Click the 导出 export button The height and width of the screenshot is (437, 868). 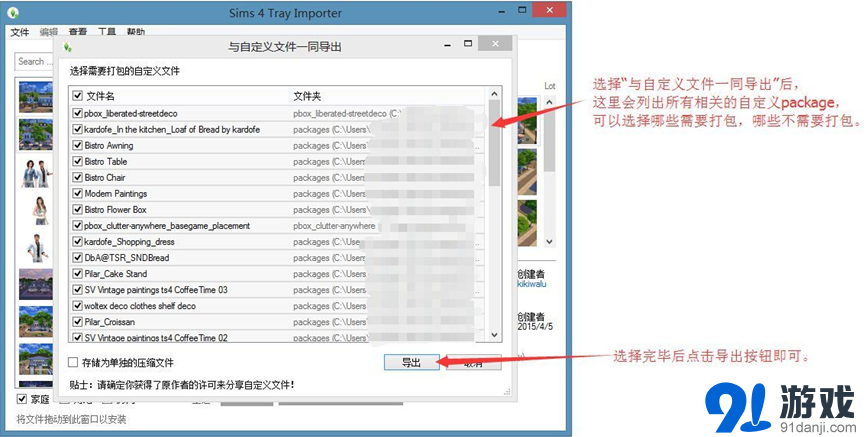coord(411,362)
